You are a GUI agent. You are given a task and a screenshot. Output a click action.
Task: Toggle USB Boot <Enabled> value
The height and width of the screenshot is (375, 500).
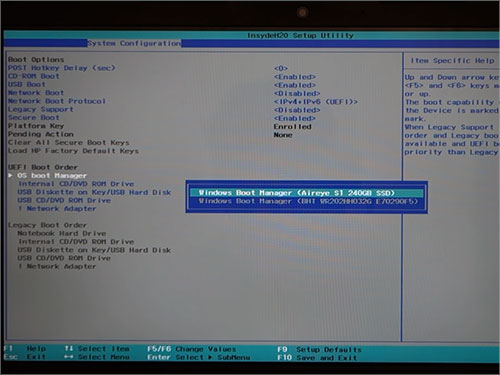point(295,85)
